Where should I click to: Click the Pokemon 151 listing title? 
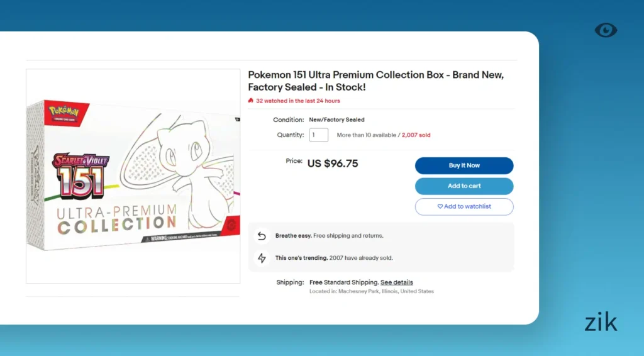375,81
